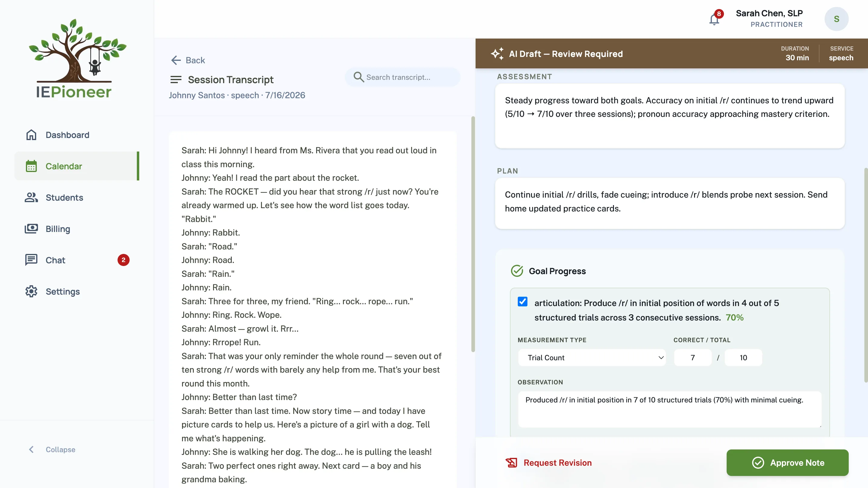The image size is (868, 488).
Task: Click transcript line 'Johnny: Ring. Rock. Wope.'
Action: click(x=231, y=315)
